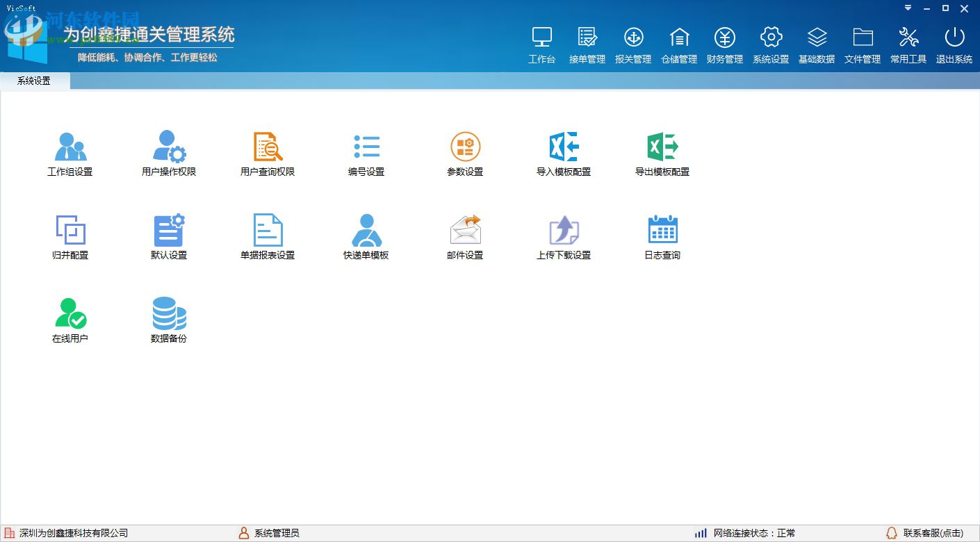Open 数据备份 data backup
Image resolution: width=980 pixels, height=542 pixels.
tap(169, 321)
